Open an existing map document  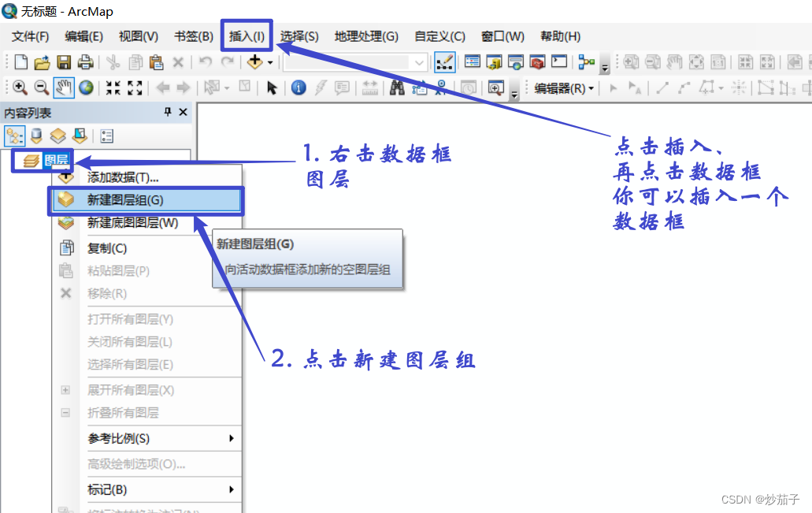42,63
